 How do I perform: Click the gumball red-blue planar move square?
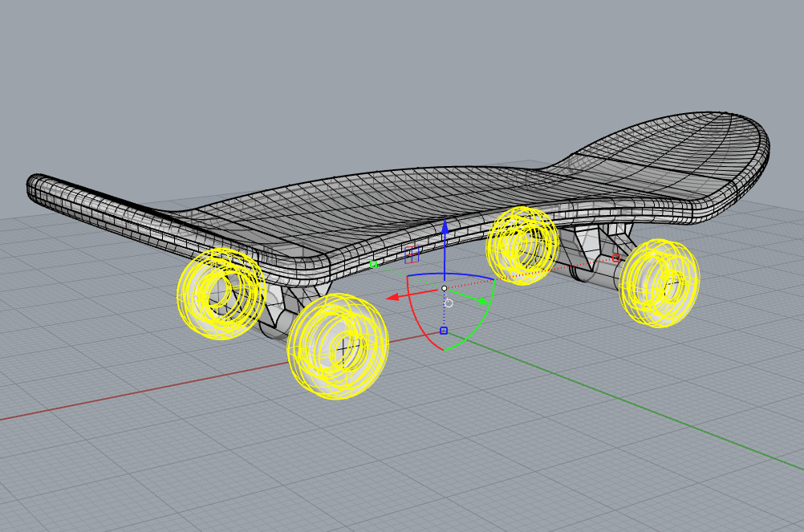pos(412,254)
